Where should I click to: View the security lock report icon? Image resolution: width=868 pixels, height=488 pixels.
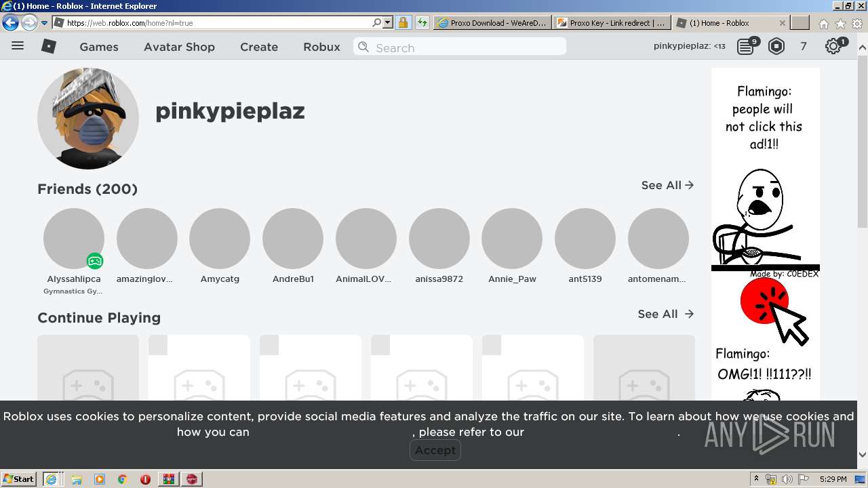coord(403,22)
